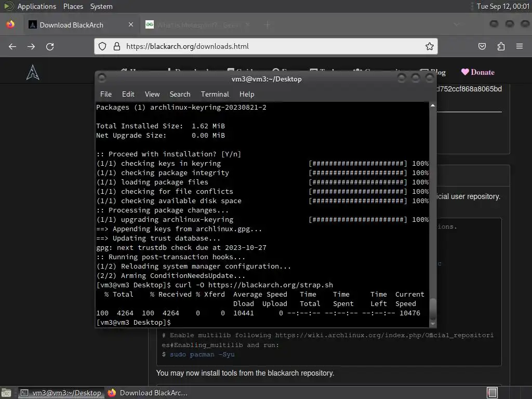Switch to the What is Metasploit tab

198,25
